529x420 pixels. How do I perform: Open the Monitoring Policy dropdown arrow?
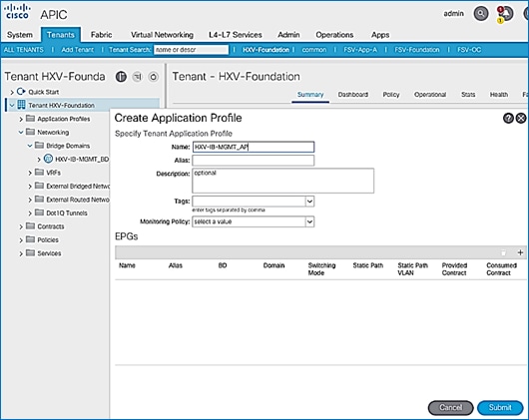click(309, 221)
